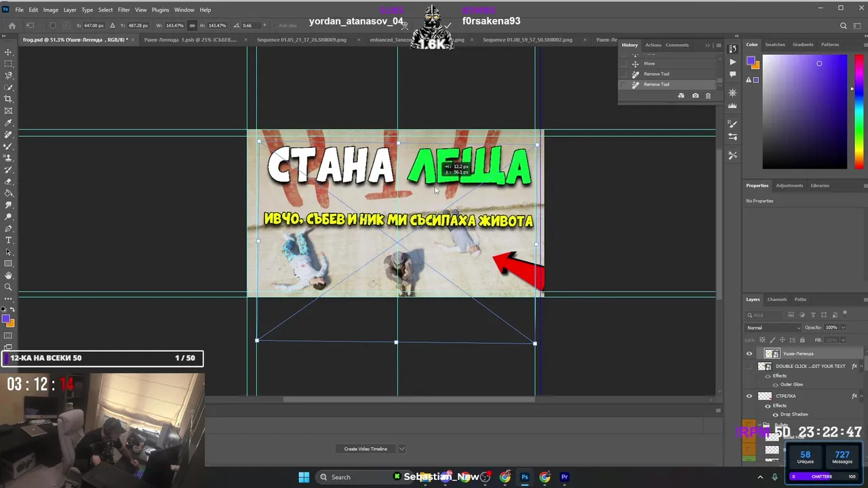Switch to the Channels tab

[776, 300]
